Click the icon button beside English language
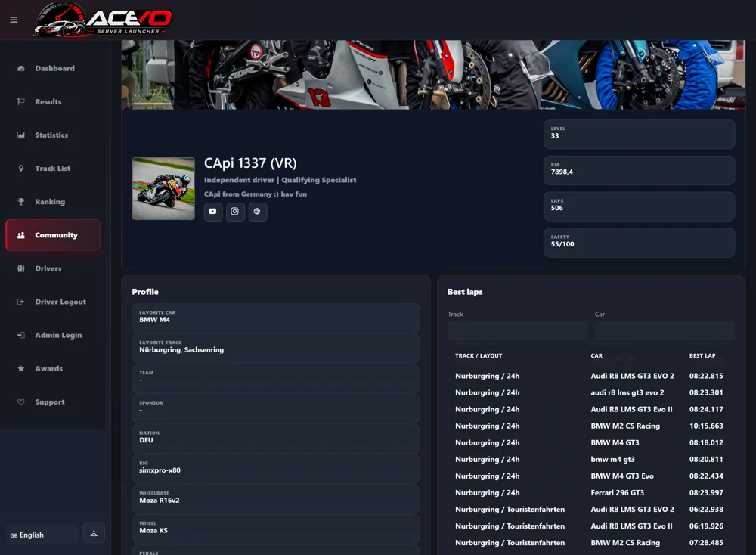The width and height of the screenshot is (756, 555). (94, 533)
